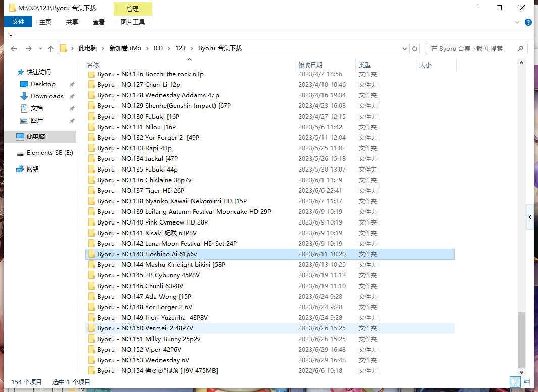This screenshot has height=392, width=538.
Task: Click scrollbar down arrow in file list
Action: point(521,372)
